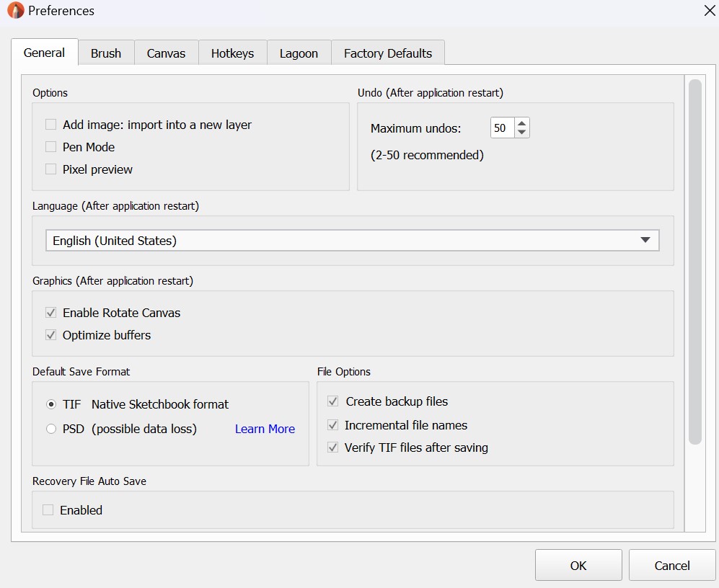
Task: Click the Default Save Format heading
Action: [81, 372]
